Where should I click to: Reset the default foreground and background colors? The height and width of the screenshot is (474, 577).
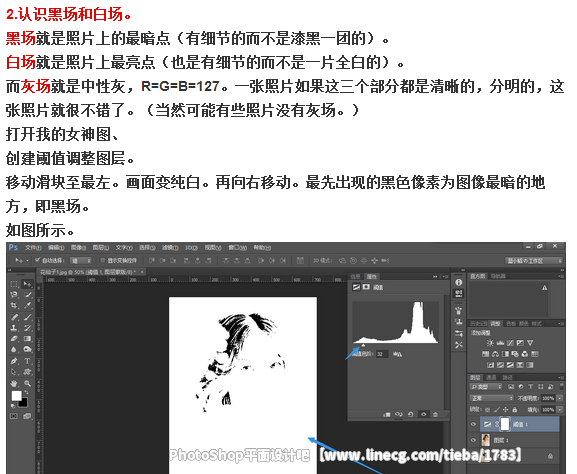[x=13, y=406]
